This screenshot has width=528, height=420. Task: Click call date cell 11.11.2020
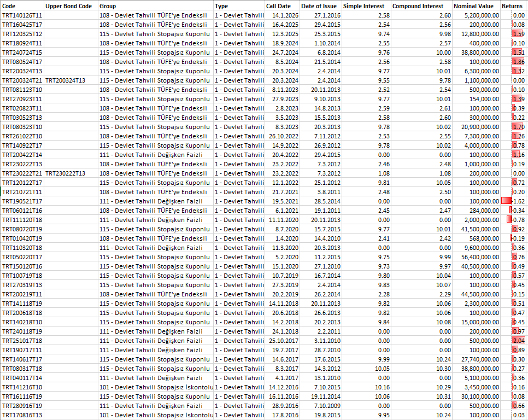coord(282,220)
